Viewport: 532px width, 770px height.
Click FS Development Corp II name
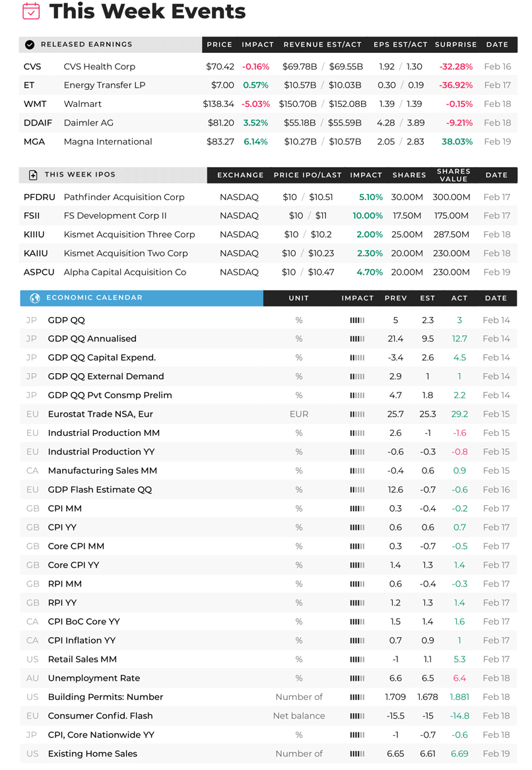click(116, 216)
